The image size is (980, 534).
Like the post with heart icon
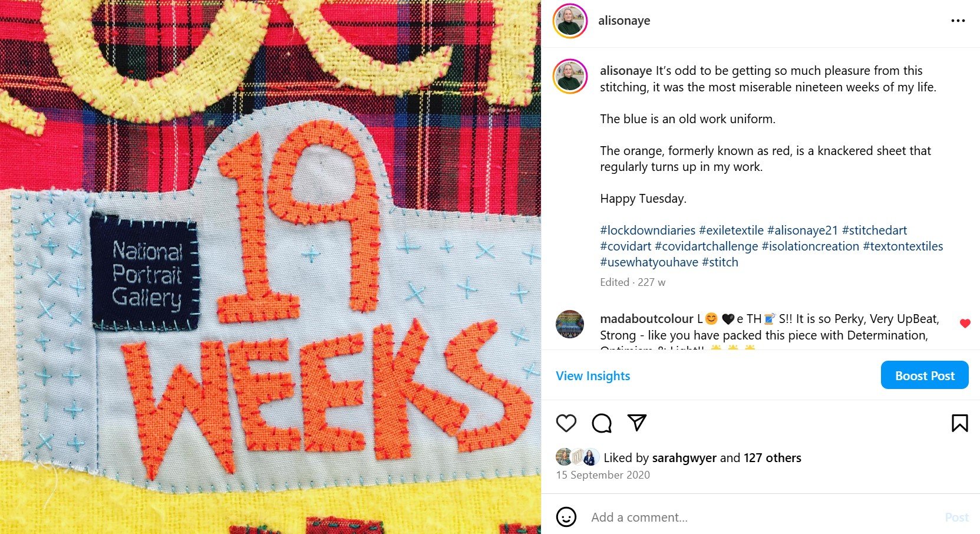[566, 423]
